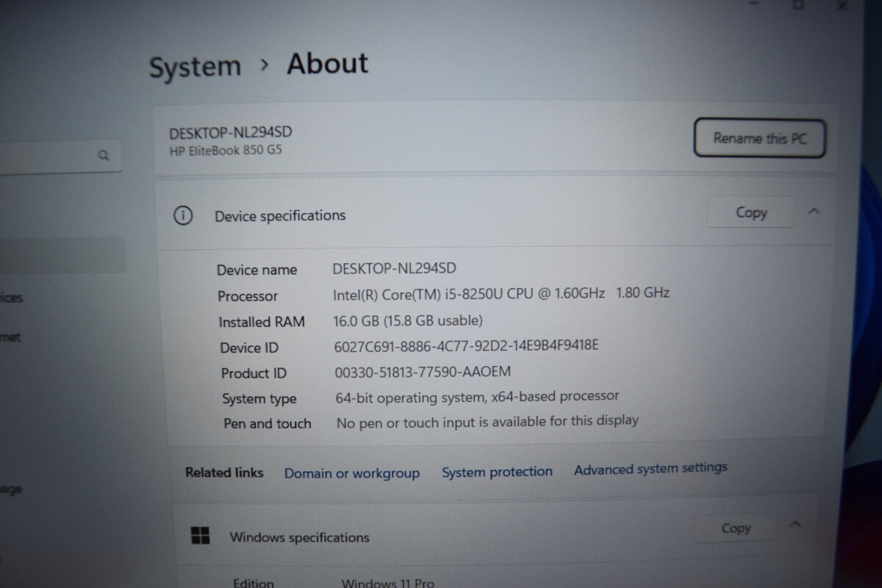Click the Product ID label
This screenshot has width=882, height=588.
[x=254, y=373]
